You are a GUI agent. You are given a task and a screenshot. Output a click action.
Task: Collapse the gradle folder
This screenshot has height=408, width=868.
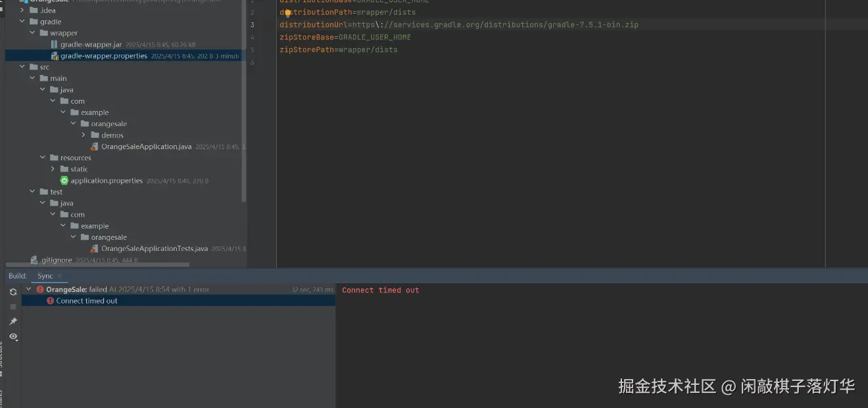(23, 22)
